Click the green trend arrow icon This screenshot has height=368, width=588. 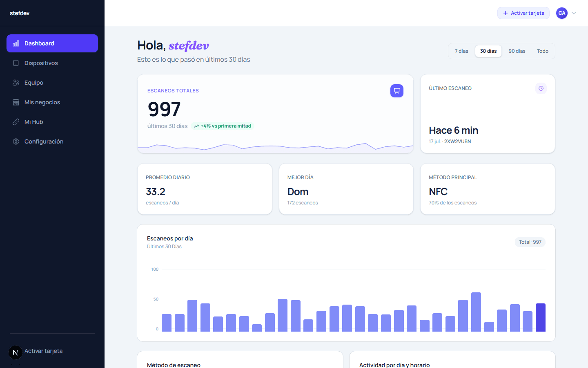[x=196, y=126]
